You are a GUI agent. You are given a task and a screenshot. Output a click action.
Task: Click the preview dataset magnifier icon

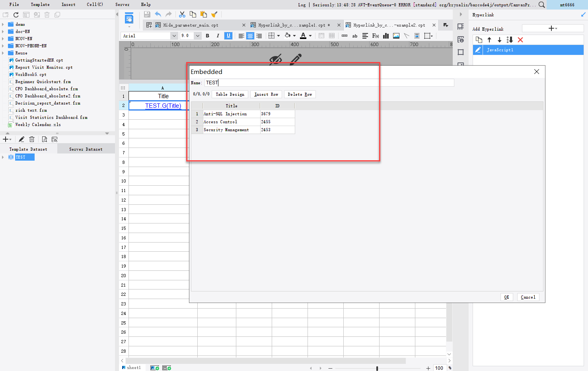[45, 139]
